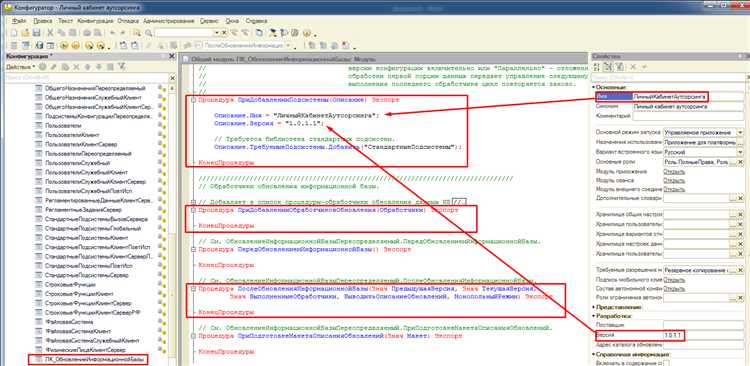Save with the floppy disk icon
This screenshot has width=750, height=366.
click(x=36, y=33)
